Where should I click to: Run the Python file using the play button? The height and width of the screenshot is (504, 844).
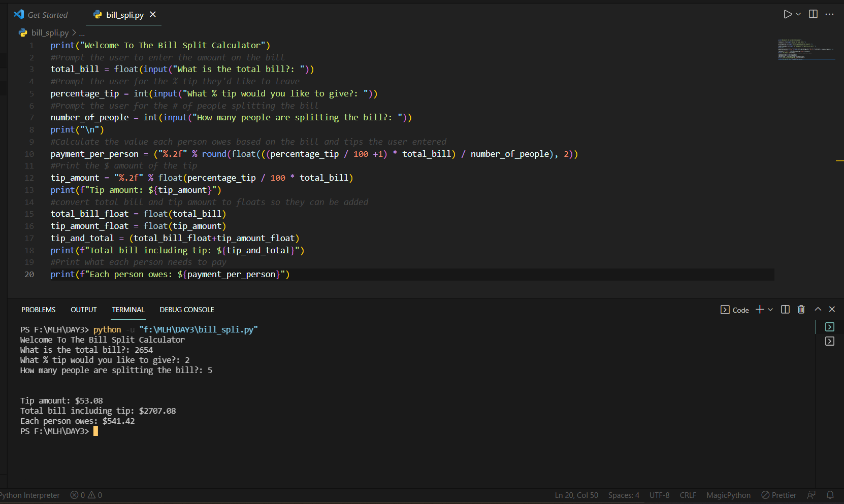point(787,14)
